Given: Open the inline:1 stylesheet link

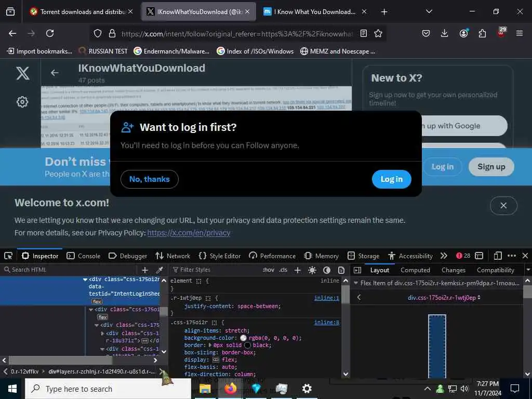Looking at the screenshot, I should click(326, 298).
